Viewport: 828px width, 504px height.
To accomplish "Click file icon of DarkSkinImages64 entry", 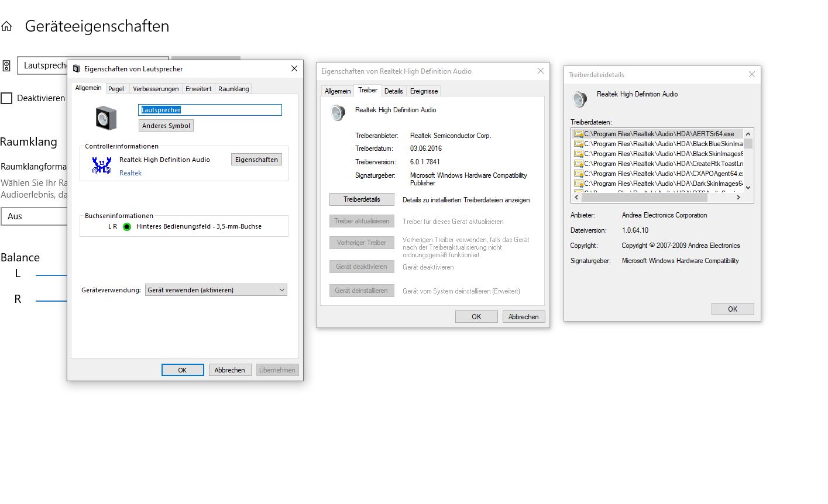I will pyautogui.click(x=579, y=184).
